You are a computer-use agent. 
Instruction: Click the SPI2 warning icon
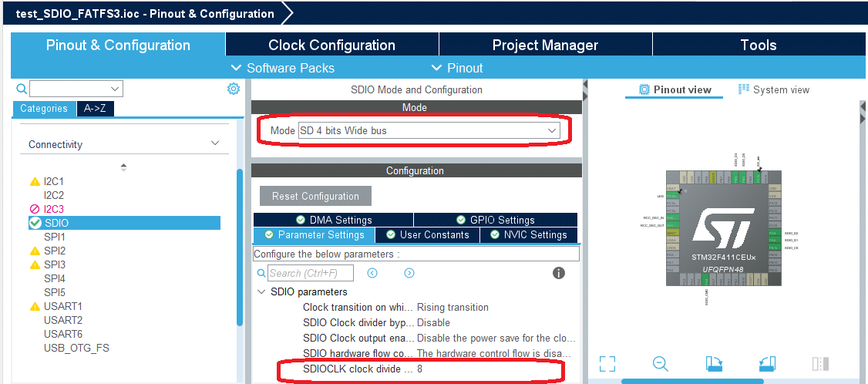(35, 251)
